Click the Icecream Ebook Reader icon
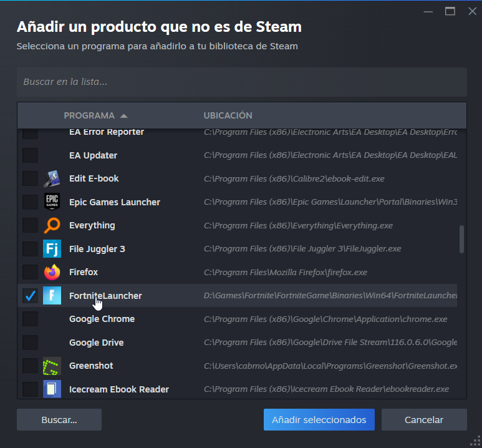The image size is (482, 448). [52, 389]
